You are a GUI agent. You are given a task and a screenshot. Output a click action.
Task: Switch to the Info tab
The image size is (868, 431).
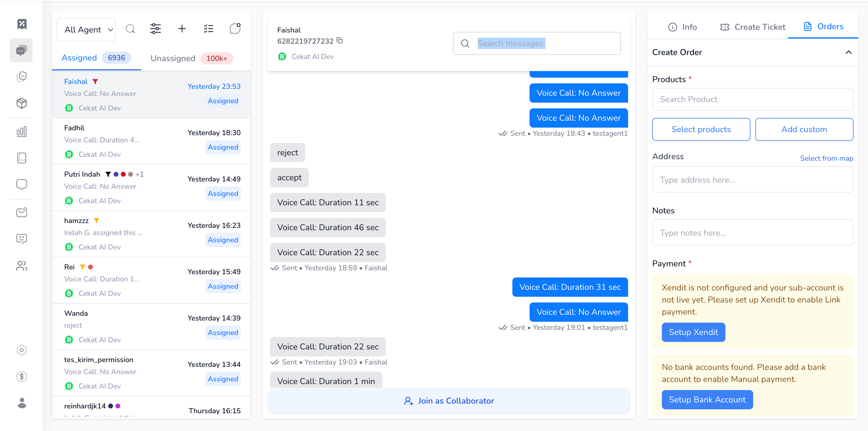tap(682, 27)
